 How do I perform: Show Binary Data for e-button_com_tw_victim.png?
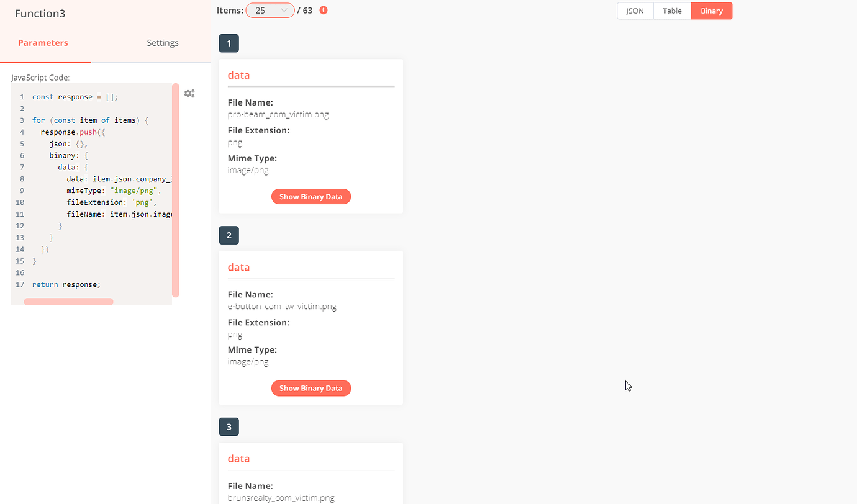point(311,389)
